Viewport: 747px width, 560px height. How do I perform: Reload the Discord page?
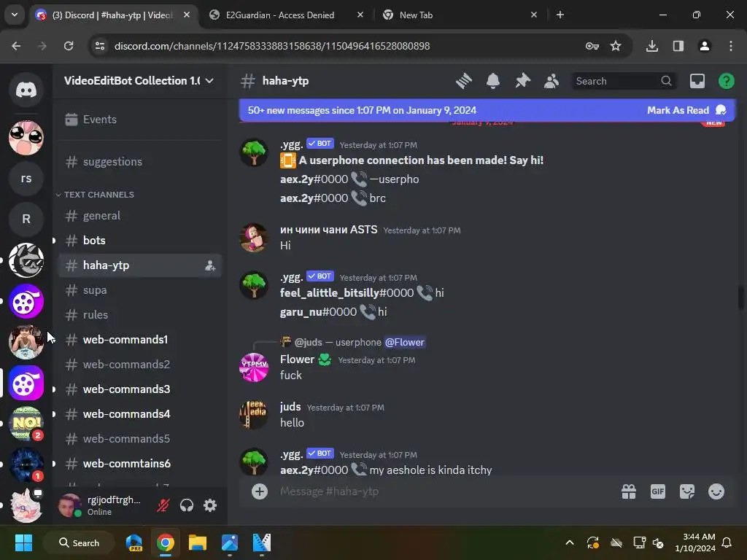[69, 46]
